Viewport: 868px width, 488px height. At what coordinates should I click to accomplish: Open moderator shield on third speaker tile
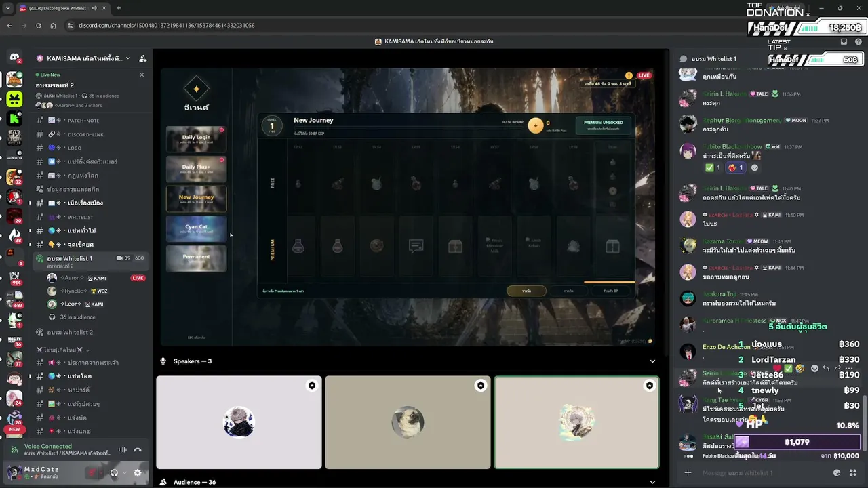(x=650, y=386)
